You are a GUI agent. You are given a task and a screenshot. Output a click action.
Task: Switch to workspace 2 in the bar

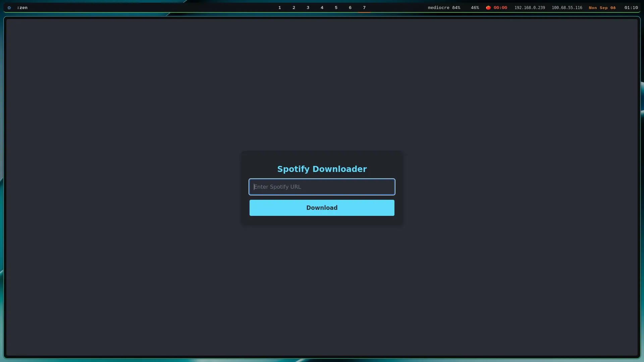coord(293,7)
